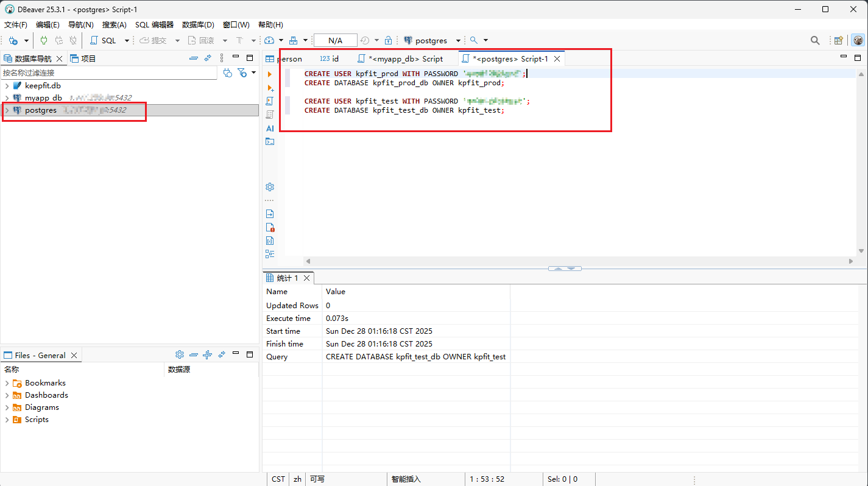Switch to the *<myapp_db> Script tab
Screen dimensions: 868x486
coord(400,58)
